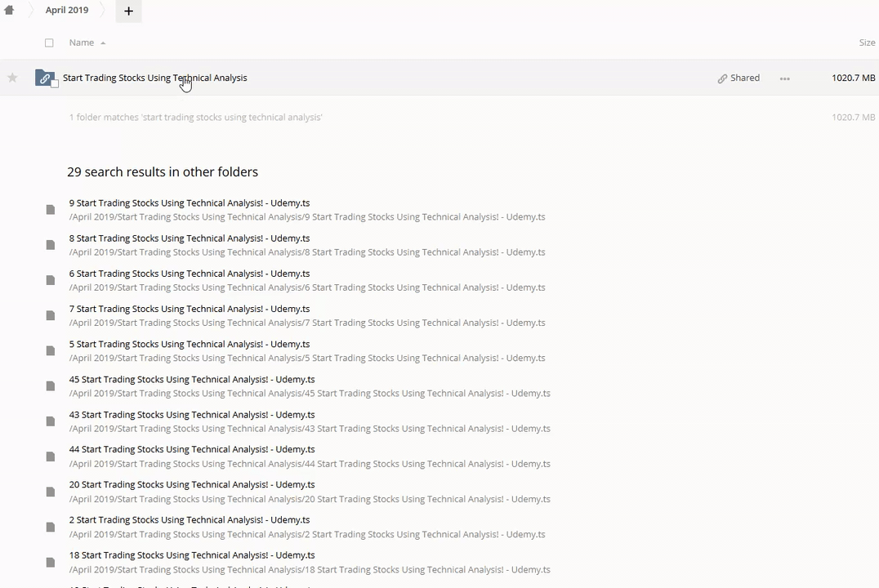Image resolution: width=879 pixels, height=588 pixels.
Task: Open 7 Start Trading Stocks Udemy.ts result
Action: (x=190, y=309)
